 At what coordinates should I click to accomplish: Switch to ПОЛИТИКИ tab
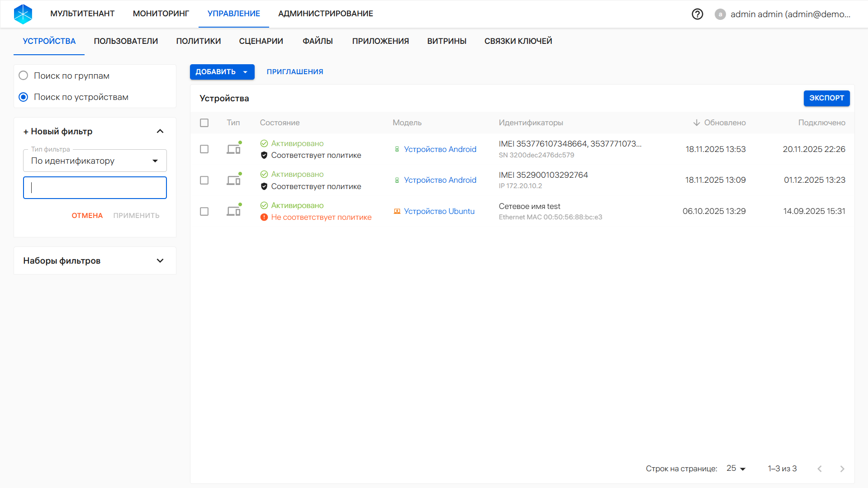[198, 41]
